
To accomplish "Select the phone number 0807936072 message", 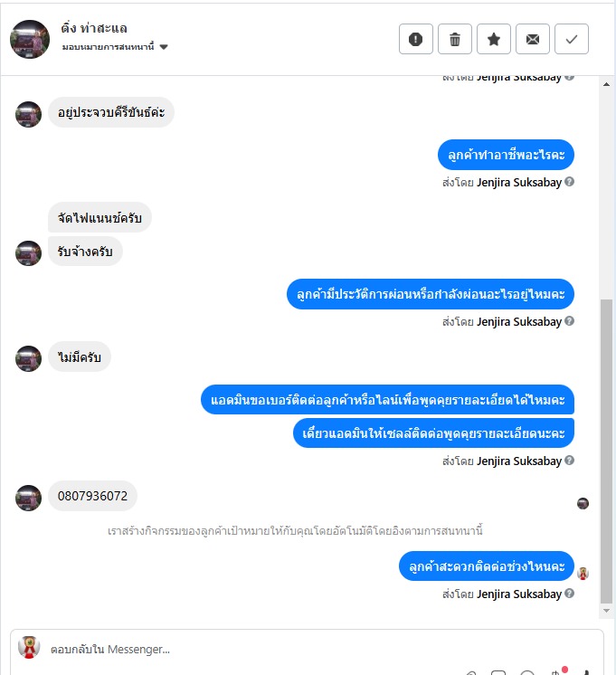I will (x=92, y=496).
